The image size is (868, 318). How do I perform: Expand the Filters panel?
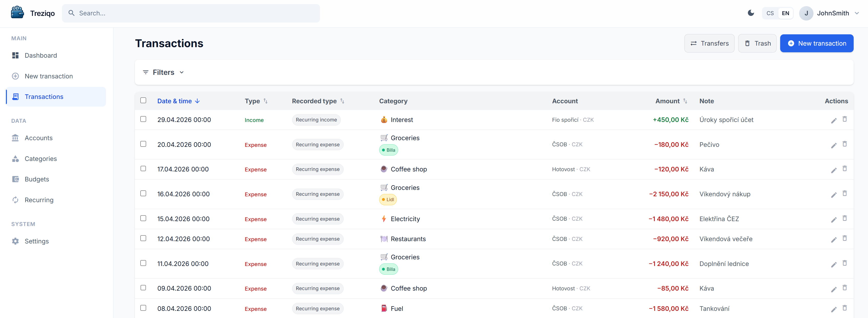pyautogui.click(x=163, y=72)
